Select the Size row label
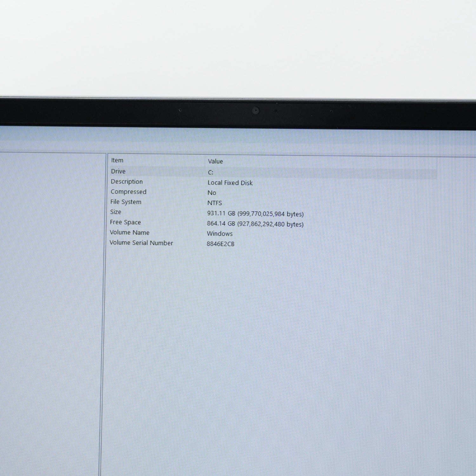This screenshot has width=476, height=476. (x=116, y=212)
